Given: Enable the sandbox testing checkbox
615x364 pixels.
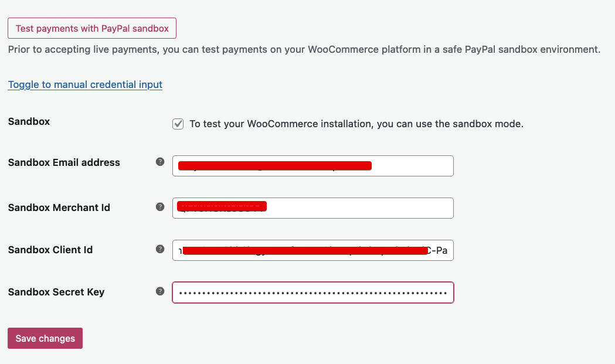Looking at the screenshot, I should coord(178,124).
